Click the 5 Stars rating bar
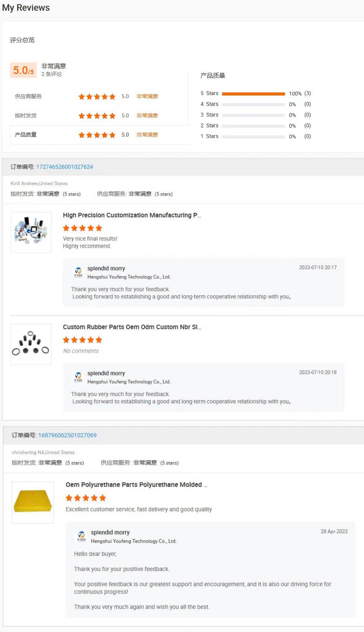 point(253,94)
